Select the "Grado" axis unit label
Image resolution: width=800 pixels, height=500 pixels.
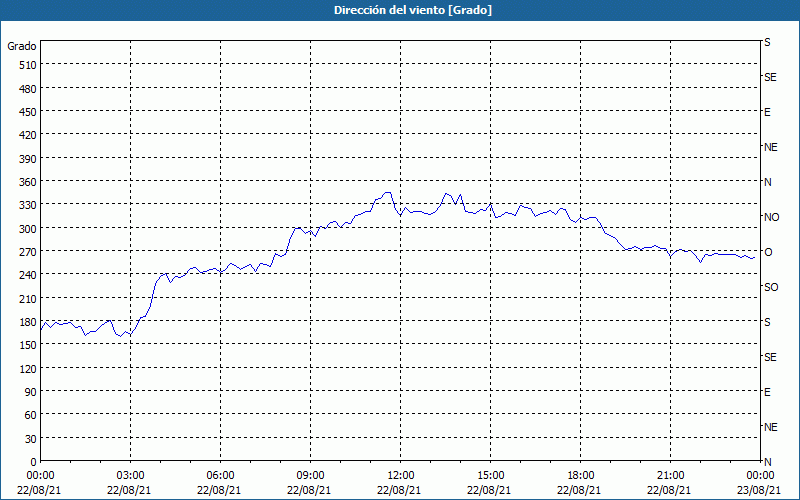pyautogui.click(x=22, y=46)
